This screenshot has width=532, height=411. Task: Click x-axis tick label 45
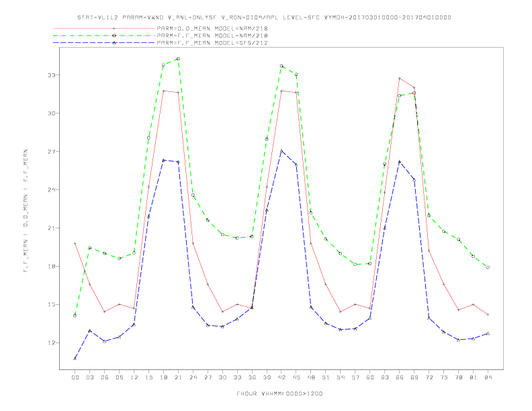[x=296, y=377]
